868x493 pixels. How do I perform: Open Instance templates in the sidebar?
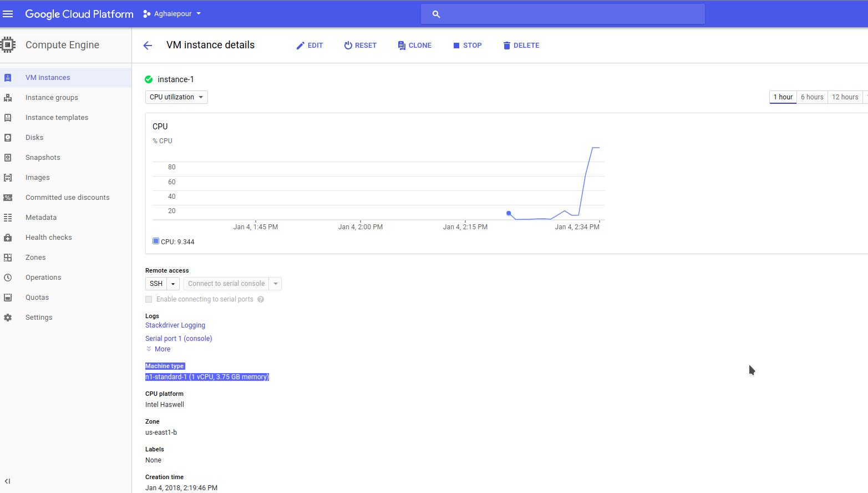coord(65,118)
